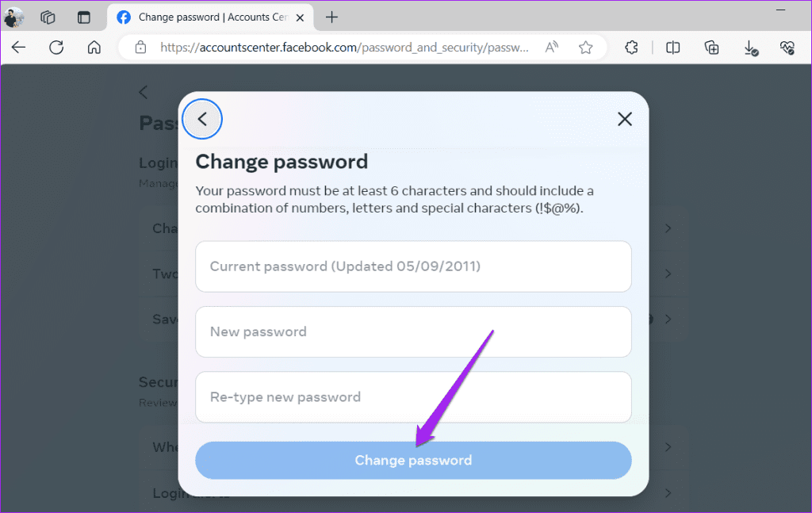This screenshot has height=513, width=812.
Task: Open your browser profile avatar
Action: pos(13,17)
